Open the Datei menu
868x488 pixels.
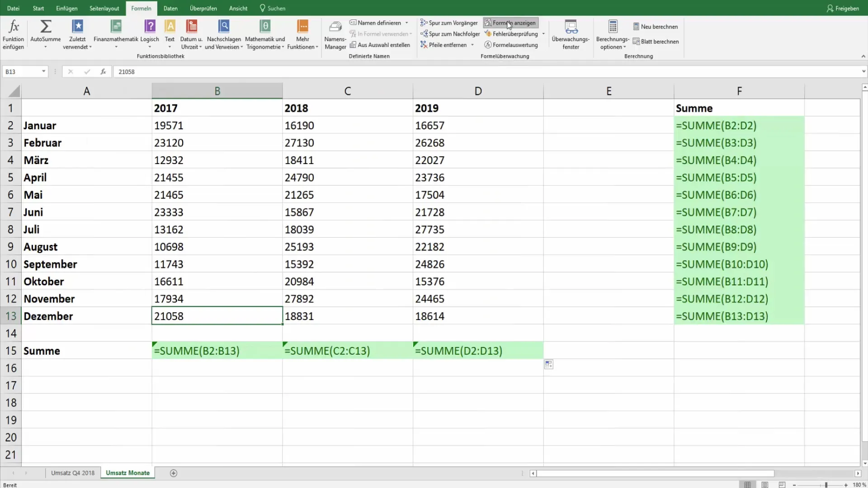point(13,8)
